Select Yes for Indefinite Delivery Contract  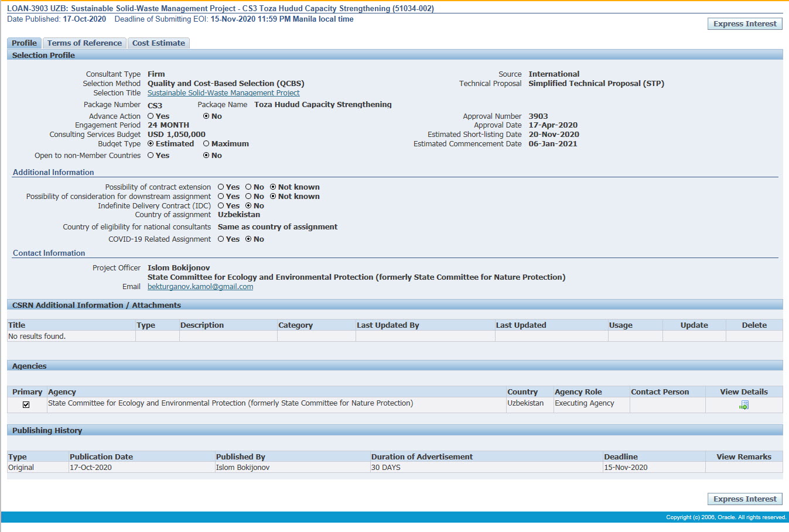click(x=221, y=206)
